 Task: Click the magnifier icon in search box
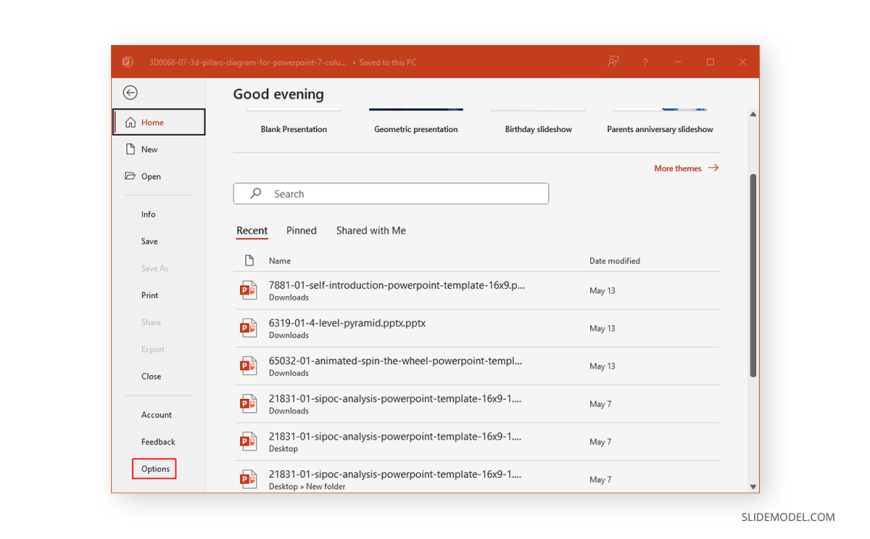(x=256, y=194)
